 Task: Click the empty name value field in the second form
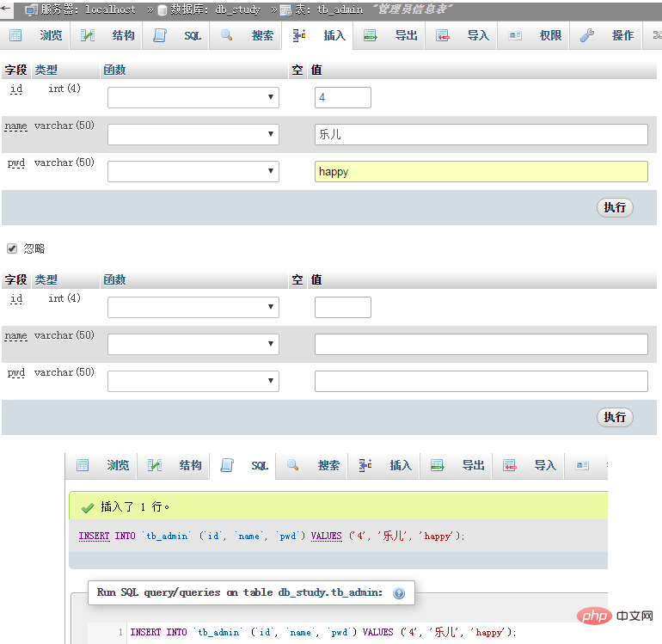click(x=481, y=344)
